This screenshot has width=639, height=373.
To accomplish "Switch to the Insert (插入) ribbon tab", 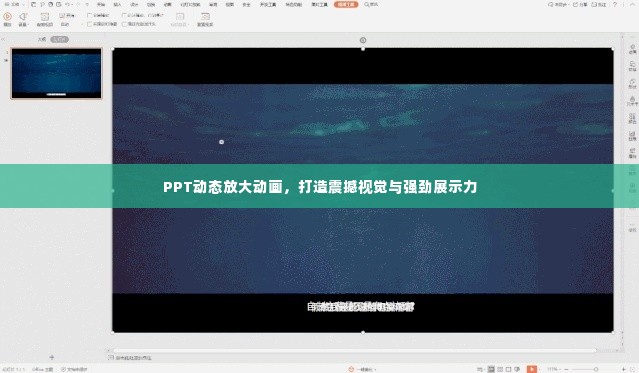I will tap(117, 4).
